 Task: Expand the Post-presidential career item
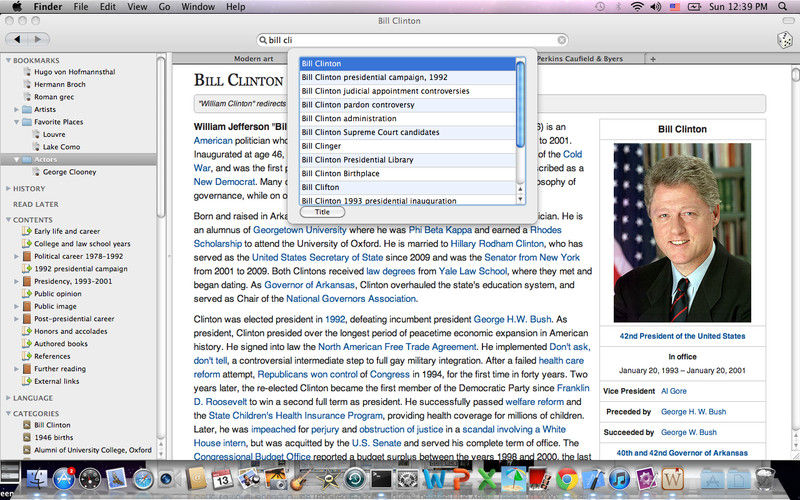[16, 318]
